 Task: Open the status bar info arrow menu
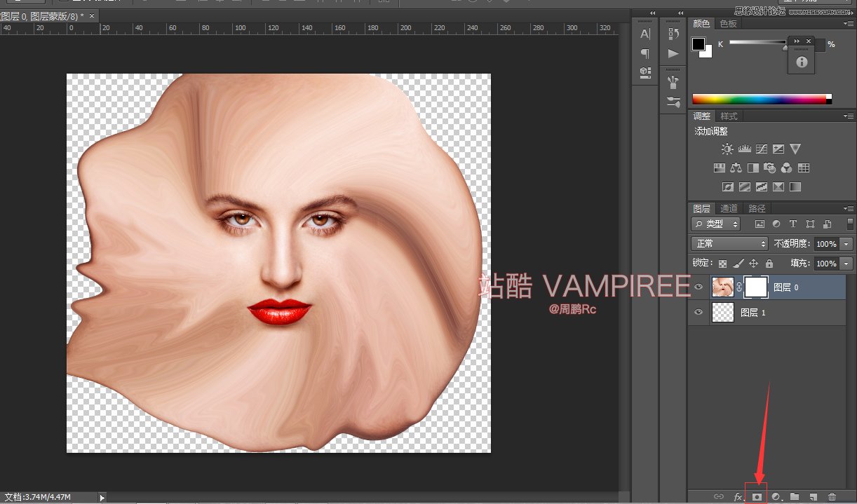pyautogui.click(x=102, y=498)
